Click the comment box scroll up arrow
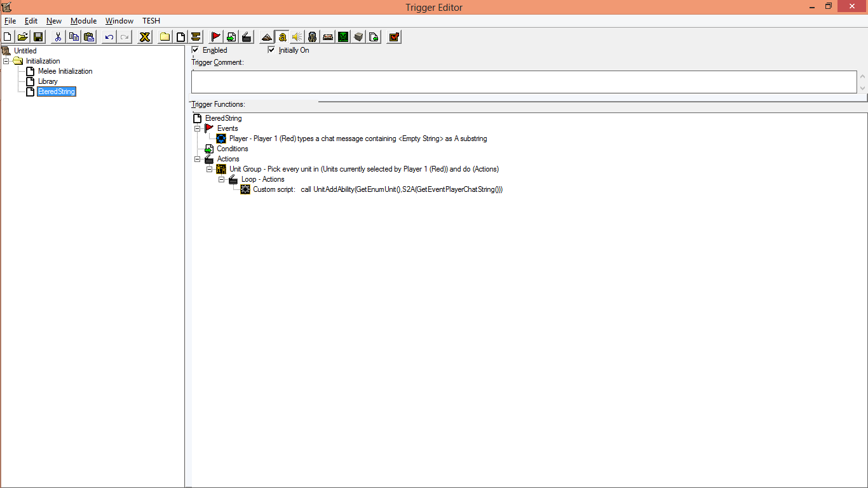Viewport: 868px width, 488px height. click(x=862, y=76)
